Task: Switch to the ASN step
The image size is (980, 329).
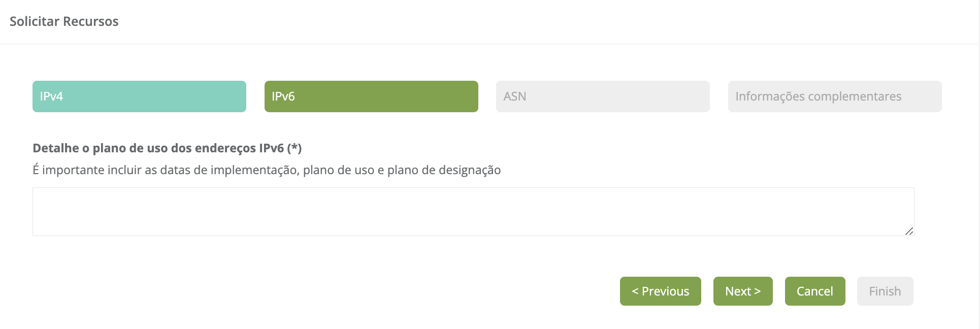Action: [603, 96]
